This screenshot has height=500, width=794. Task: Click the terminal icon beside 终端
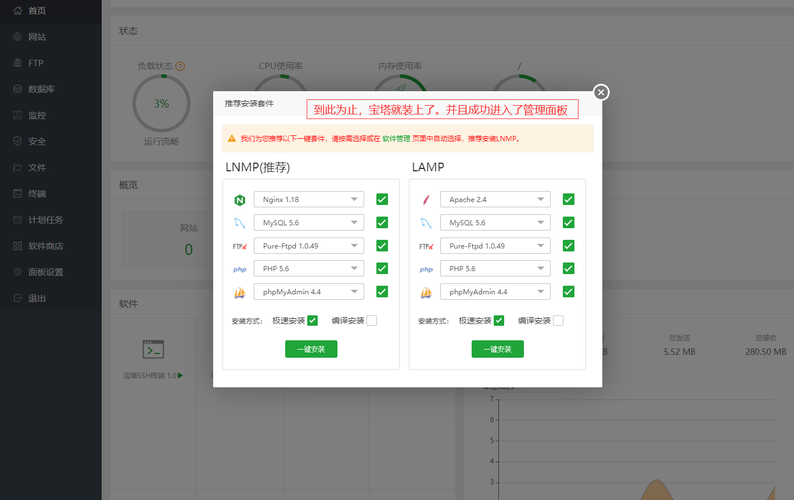pyautogui.click(x=17, y=194)
